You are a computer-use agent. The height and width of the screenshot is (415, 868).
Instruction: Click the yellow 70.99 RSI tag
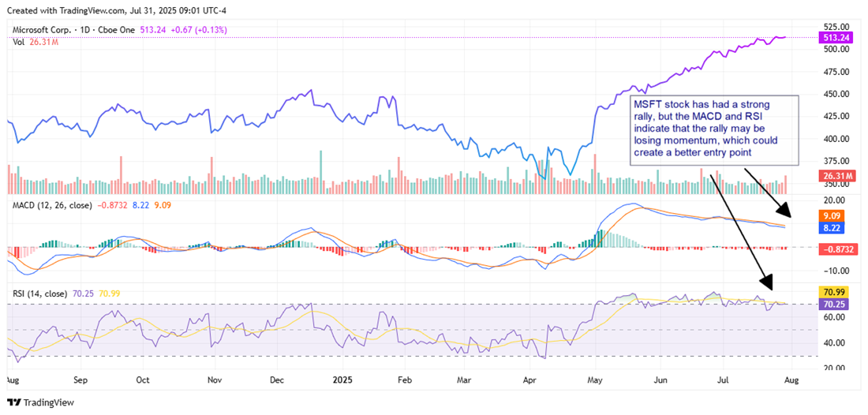[x=835, y=292]
